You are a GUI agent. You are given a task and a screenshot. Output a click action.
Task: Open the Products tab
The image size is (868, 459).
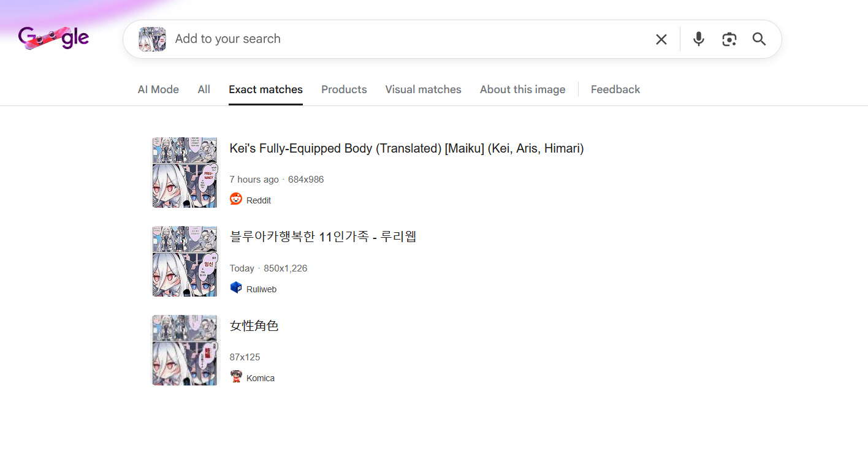(x=344, y=89)
